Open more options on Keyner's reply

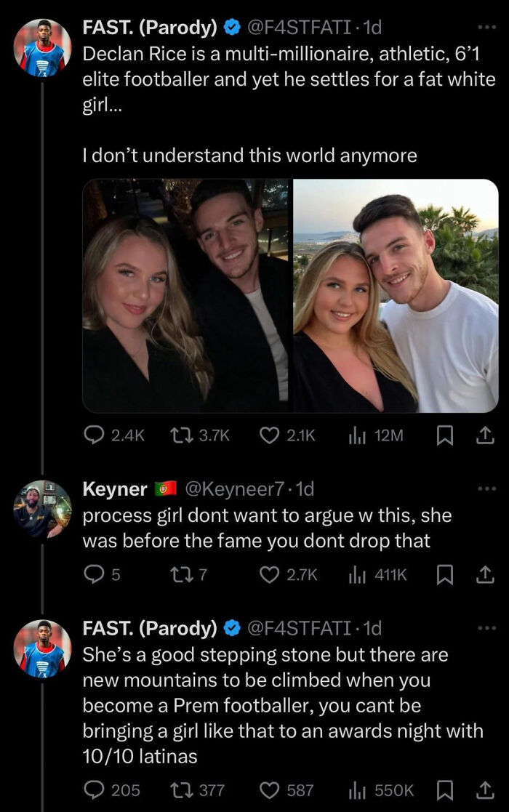click(485, 489)
